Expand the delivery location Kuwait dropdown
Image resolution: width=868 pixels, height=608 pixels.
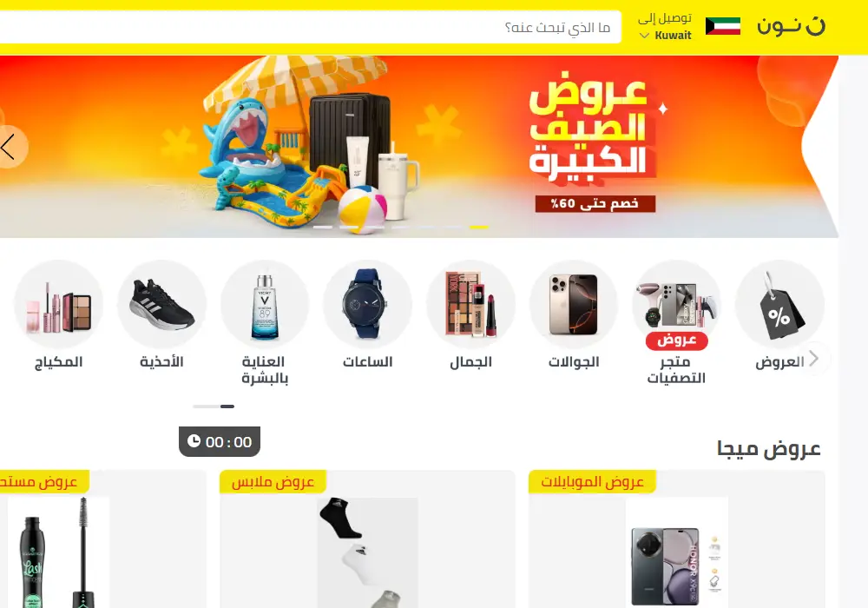coord(666,36)
